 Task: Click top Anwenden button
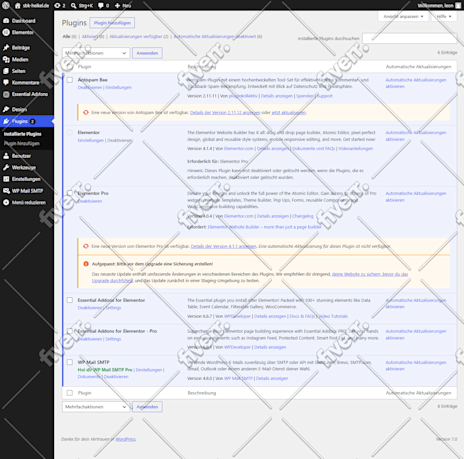tap(147, 53)
